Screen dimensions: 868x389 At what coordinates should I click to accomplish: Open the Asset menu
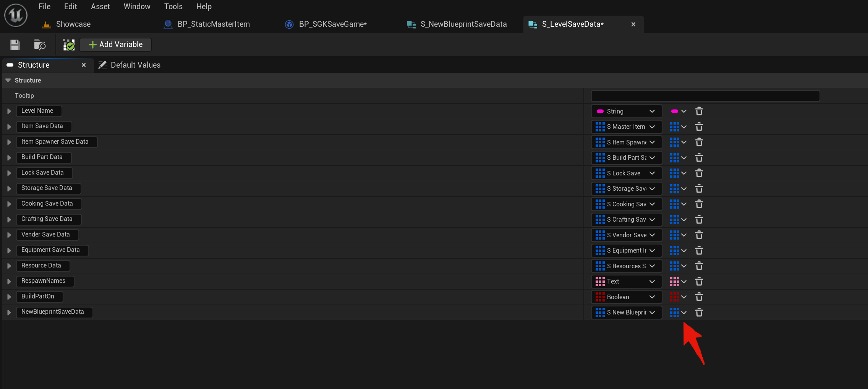pyautogui.click(x=100, y=6)
